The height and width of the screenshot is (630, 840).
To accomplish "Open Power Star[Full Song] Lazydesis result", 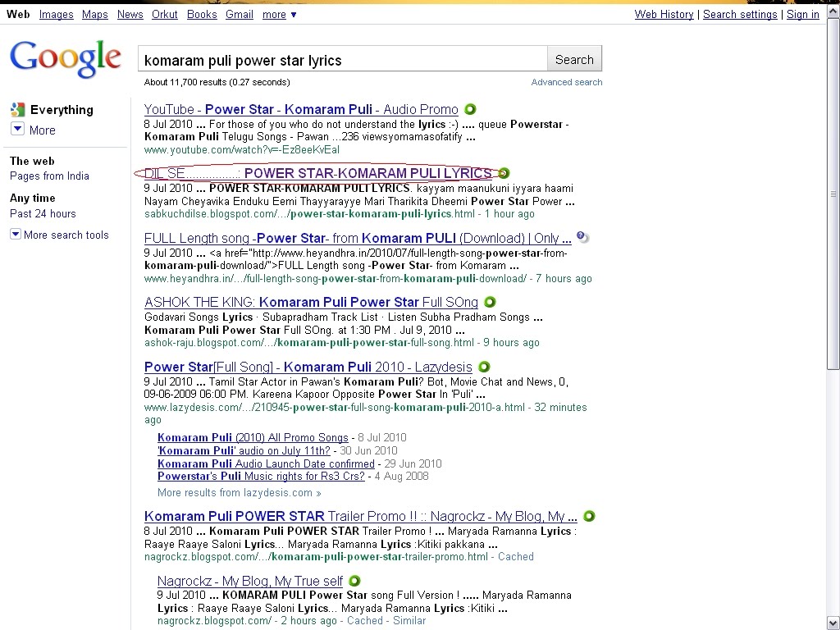I will pos(308,367).
